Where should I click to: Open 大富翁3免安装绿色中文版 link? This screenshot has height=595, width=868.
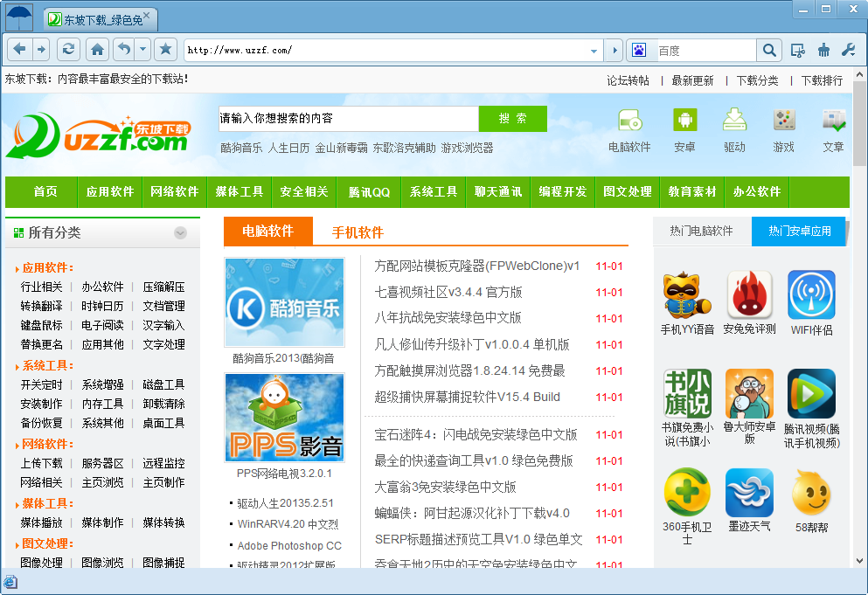pyautogui.click(x=445, y=487)
